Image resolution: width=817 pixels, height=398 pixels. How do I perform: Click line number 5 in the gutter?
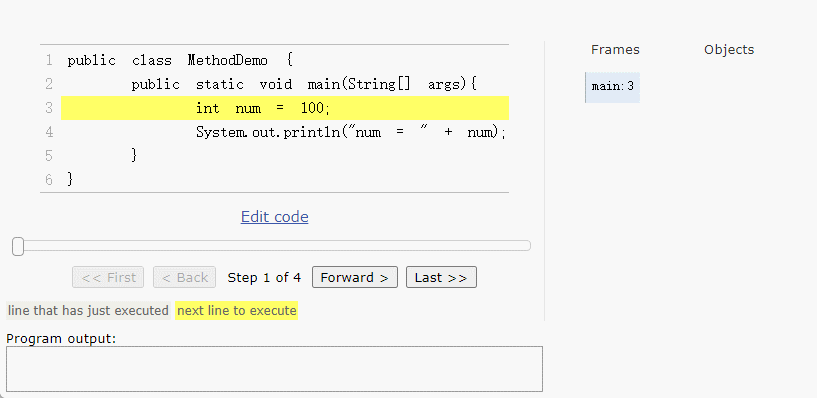[x=49, y=156]
